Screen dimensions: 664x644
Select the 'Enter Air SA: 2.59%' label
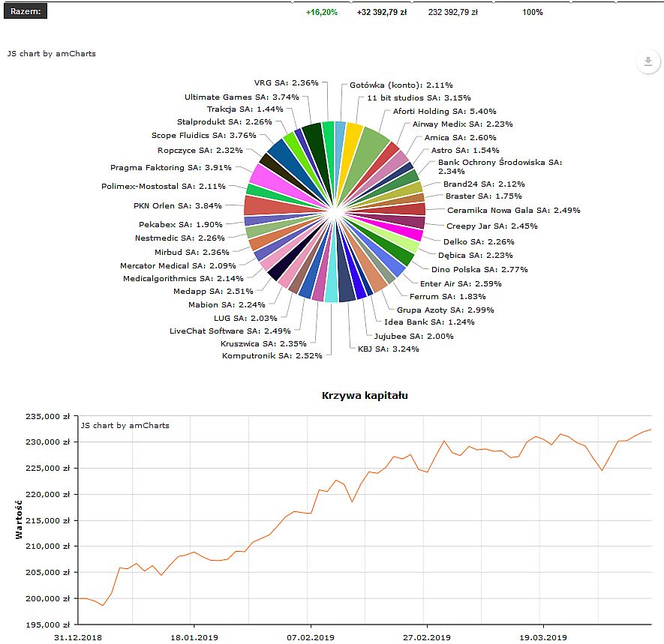(x=461, y=284)
